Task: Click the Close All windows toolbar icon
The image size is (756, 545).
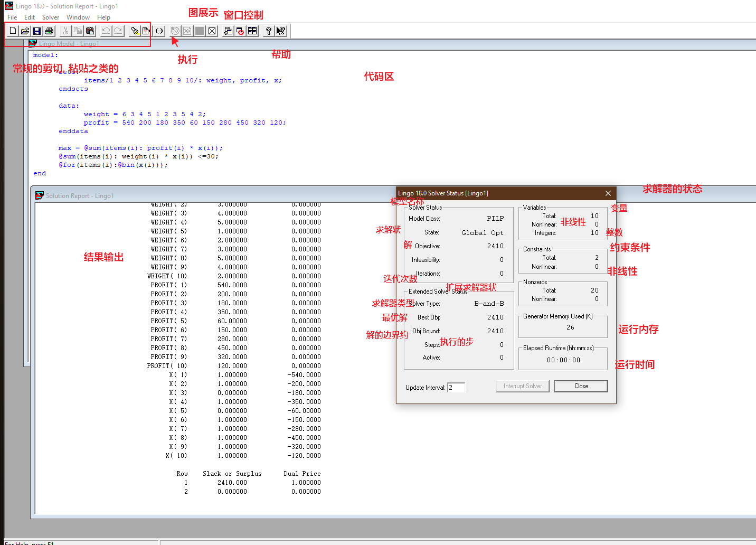Action: coord(240,31)
